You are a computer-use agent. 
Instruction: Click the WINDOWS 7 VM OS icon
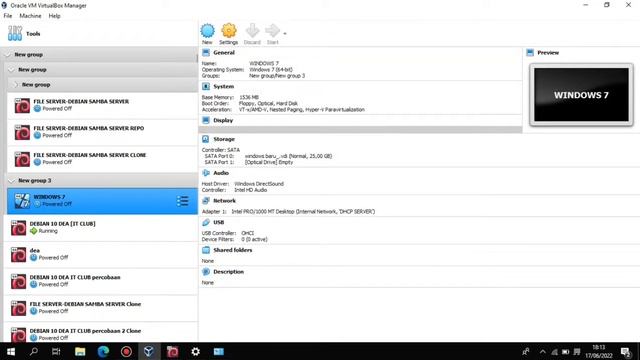click(x=22, y=201)
